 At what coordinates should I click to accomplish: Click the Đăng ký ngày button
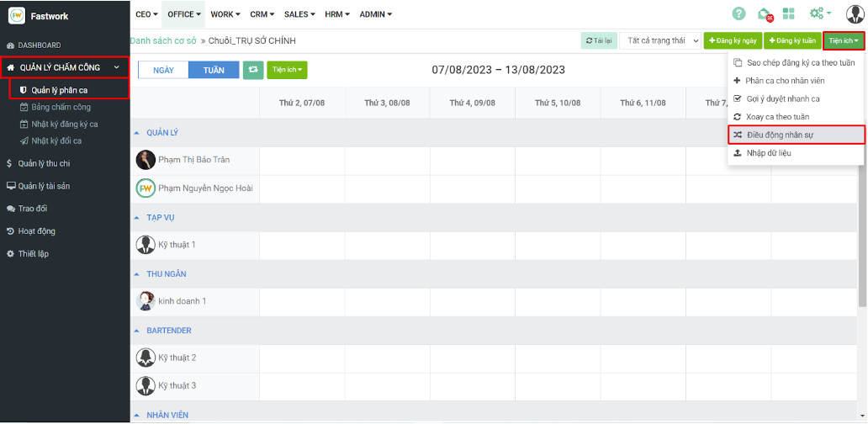pyautogui.click(x=732, y=40)
